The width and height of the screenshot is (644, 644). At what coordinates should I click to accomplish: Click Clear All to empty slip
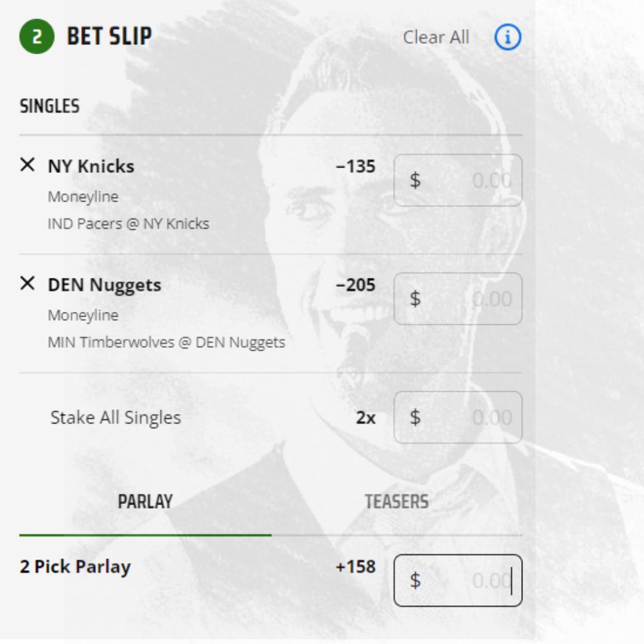pos(436,38)
